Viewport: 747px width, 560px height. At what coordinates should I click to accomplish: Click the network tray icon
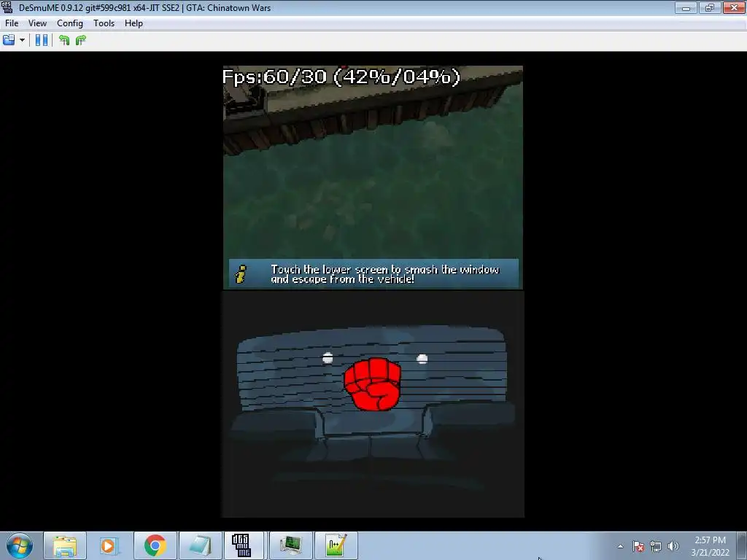(656, 546)
